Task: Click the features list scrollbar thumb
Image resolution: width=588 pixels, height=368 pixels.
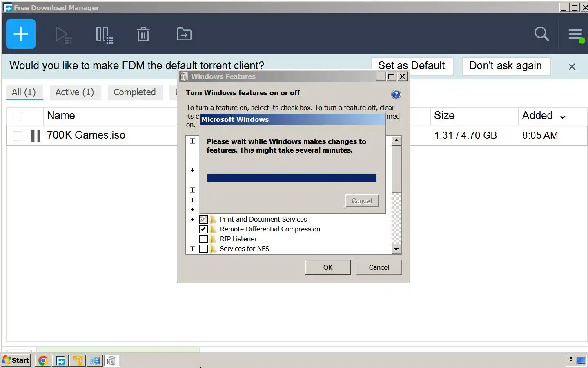Action: pyautogui.click(x=396, y=169)
